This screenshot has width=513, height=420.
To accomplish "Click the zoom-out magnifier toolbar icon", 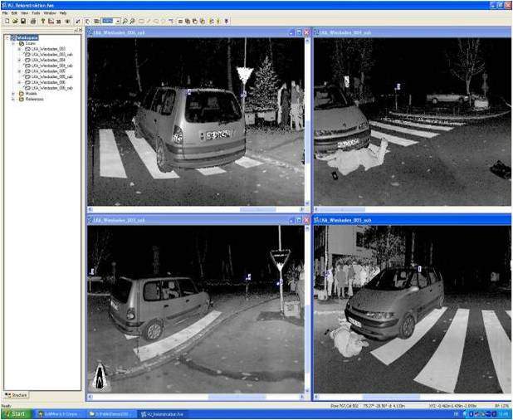I will click(133, 21).
